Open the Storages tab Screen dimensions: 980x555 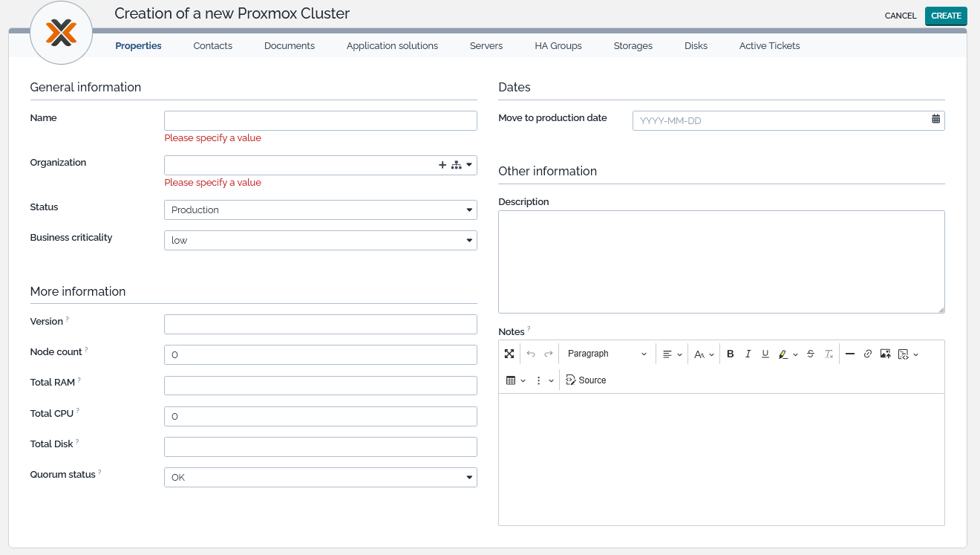point(633,45)
